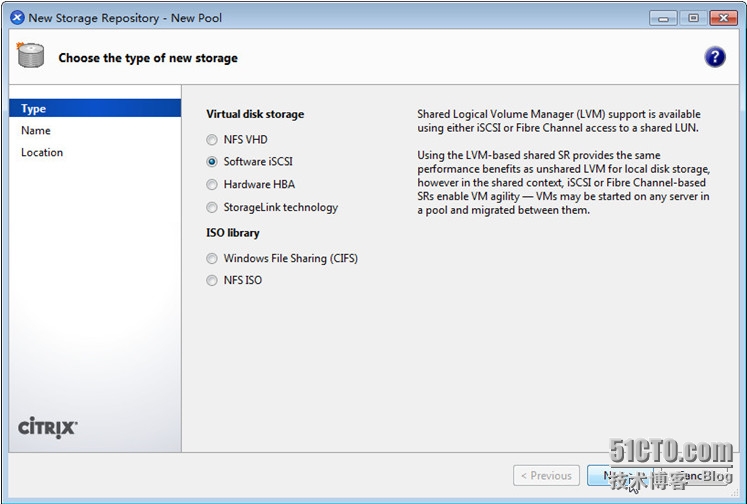Go to the Name step

click(95, 130)
